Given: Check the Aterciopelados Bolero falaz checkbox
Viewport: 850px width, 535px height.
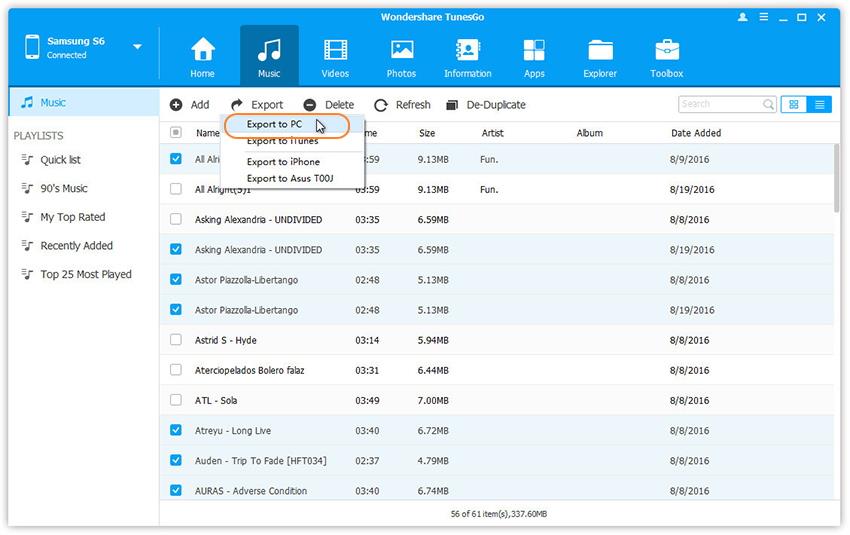Looking at the screenshot, I should tap(176, 370).
